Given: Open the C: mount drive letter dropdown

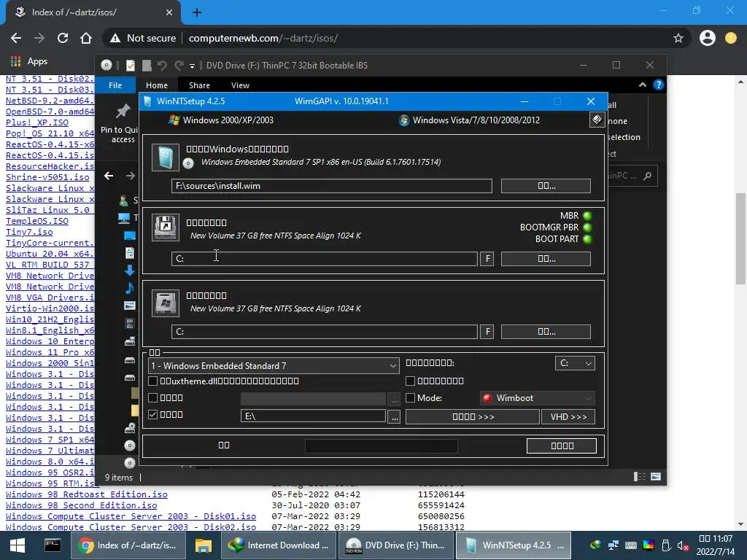Looking at the screenshot, I should coord(575,363).
